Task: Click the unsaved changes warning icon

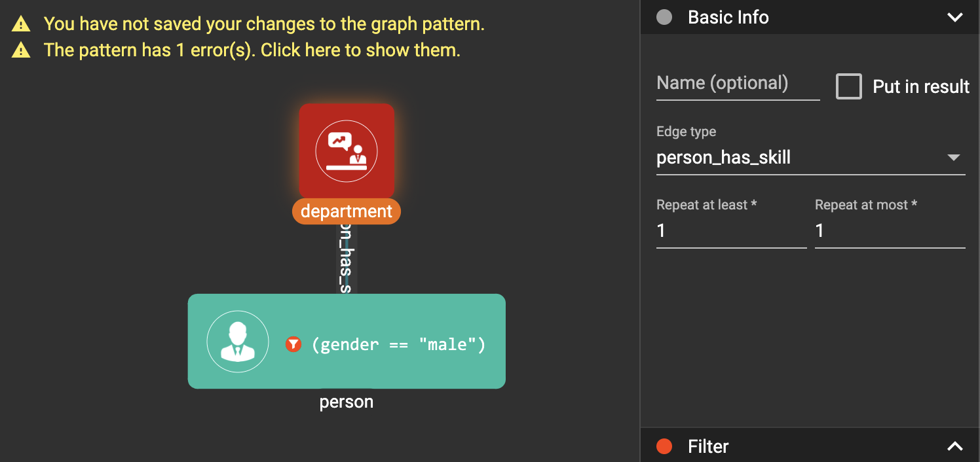Action: pos(21,25)
